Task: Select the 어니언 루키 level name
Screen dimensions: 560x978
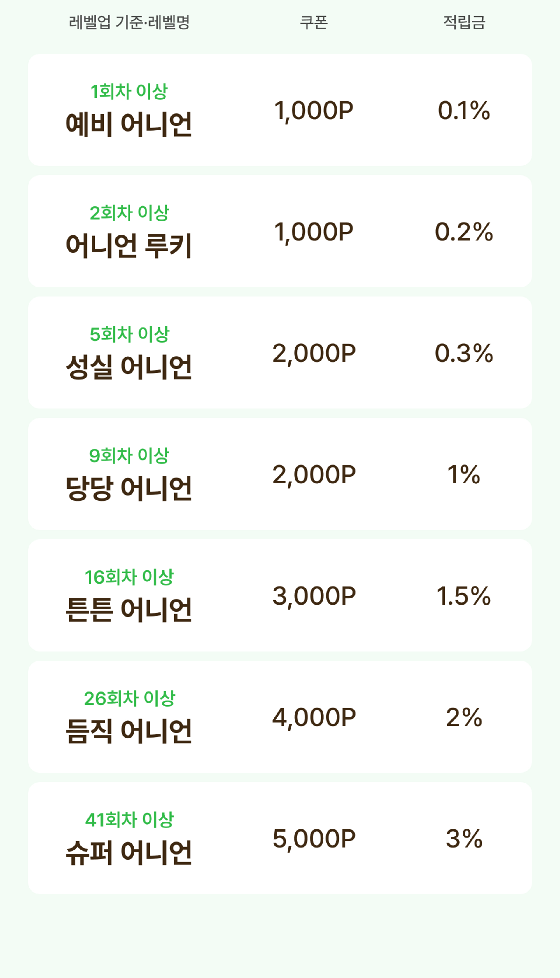Action: coord(129,246)
